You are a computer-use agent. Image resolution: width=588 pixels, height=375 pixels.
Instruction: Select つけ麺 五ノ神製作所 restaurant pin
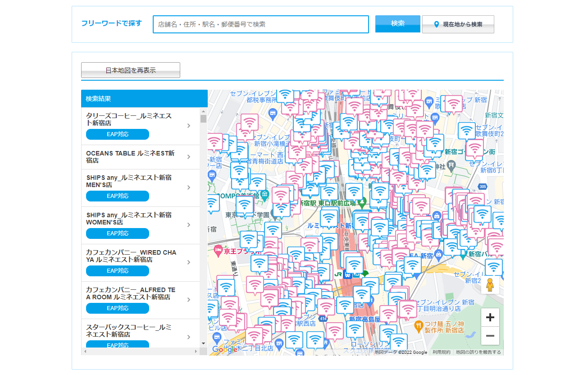coord(419,326)
